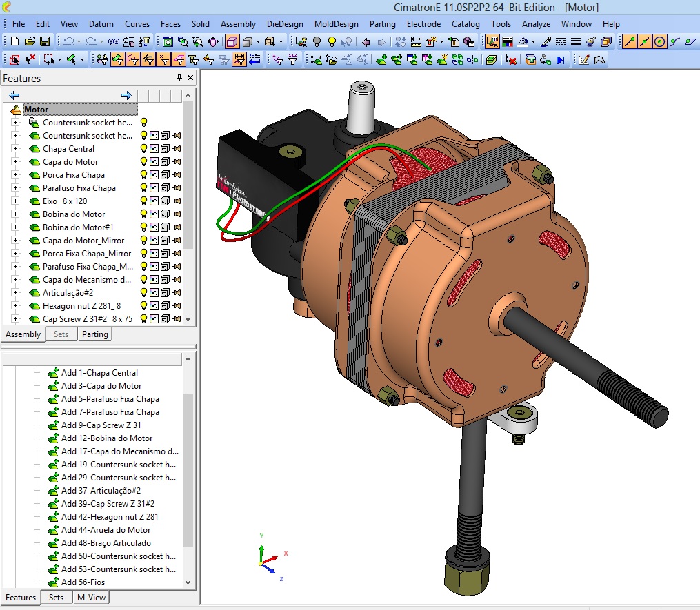This screenshot has height=610, width=700.
Task: Click the Redo arrow icon
Action: pyautogui.click(x=91, y=41)
